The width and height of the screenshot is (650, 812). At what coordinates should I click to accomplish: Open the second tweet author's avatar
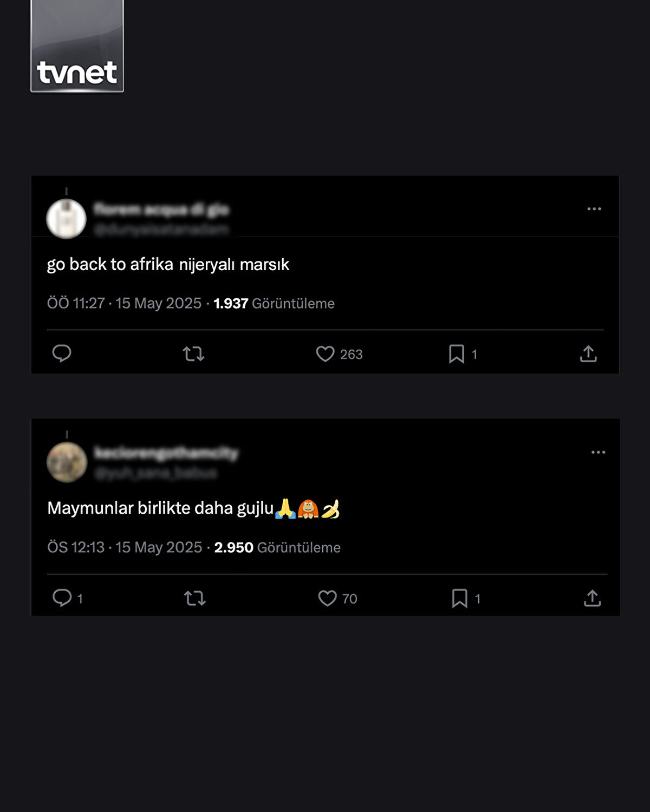(67, 462)
